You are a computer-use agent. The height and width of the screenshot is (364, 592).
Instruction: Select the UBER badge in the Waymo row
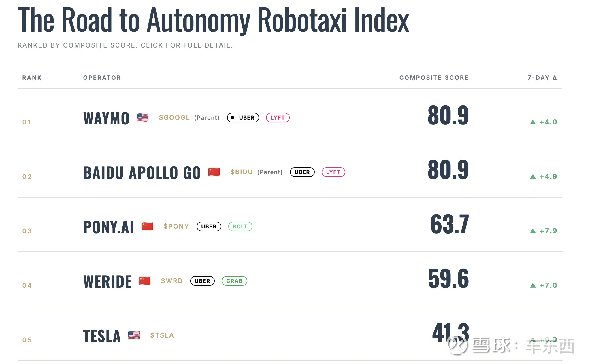pyautogui.click(x=243, y=117)
